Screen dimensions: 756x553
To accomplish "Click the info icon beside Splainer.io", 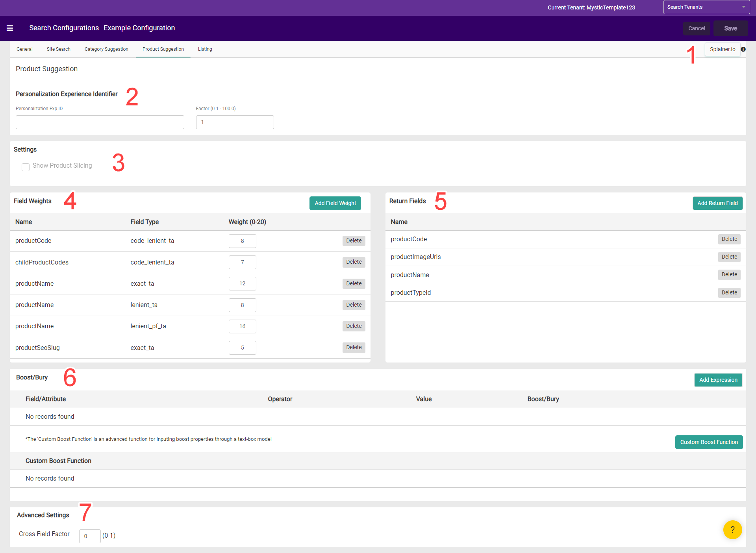I will click(744, 49).
